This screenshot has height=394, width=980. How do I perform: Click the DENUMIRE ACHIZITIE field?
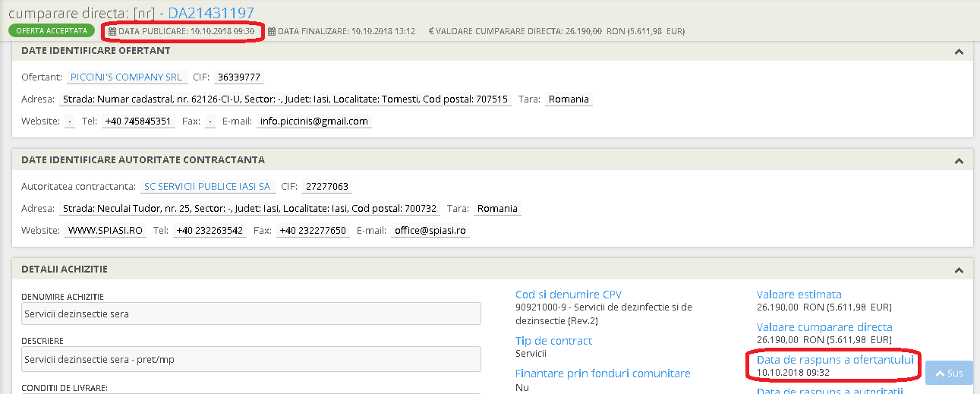(251, 314)
